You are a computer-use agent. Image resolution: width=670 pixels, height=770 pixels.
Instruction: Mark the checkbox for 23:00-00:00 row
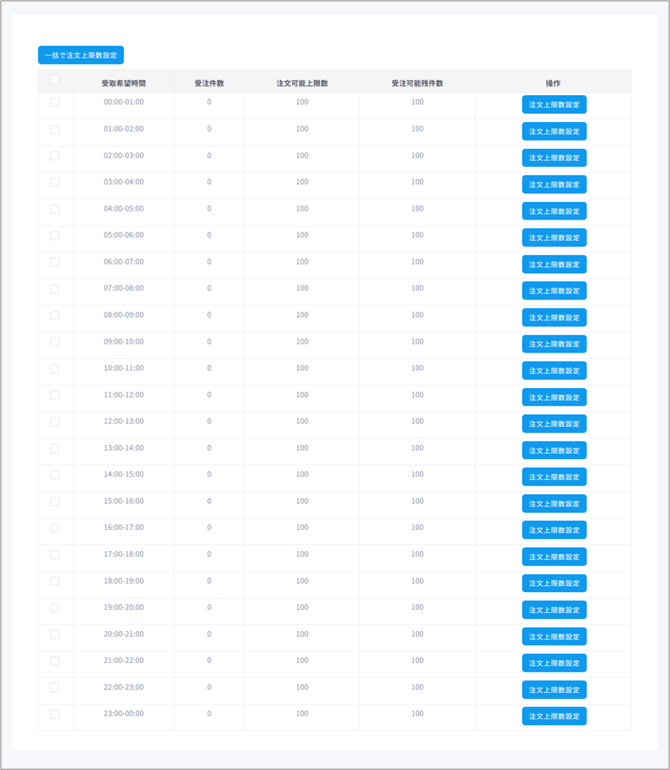coord(54,714)
